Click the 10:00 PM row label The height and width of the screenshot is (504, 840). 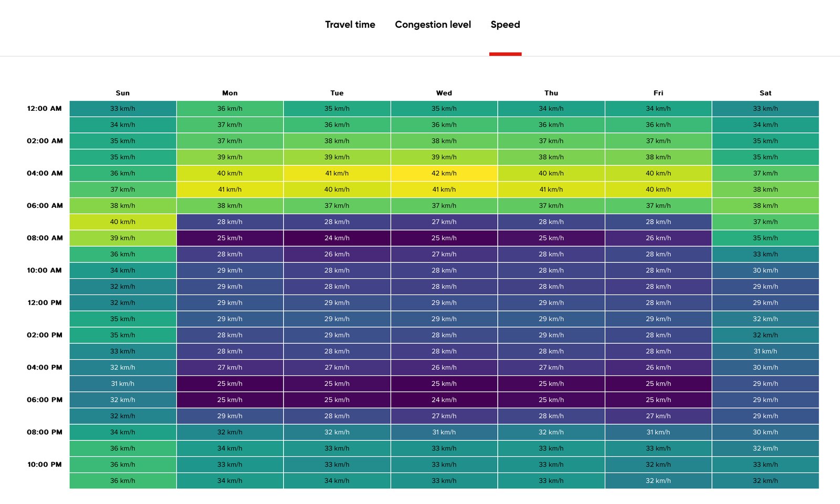(45, 464)
